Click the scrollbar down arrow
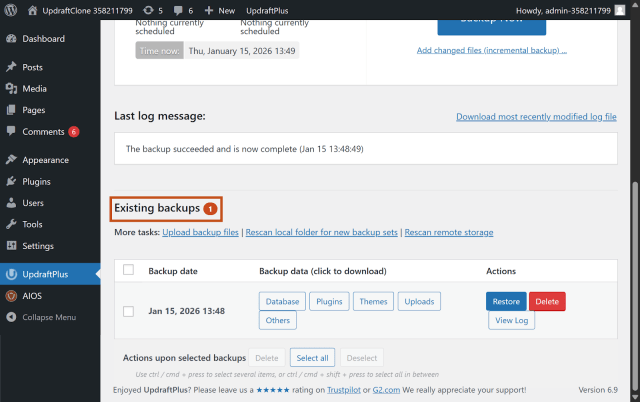This screenshot has height=402, width=640. (635, 397)
